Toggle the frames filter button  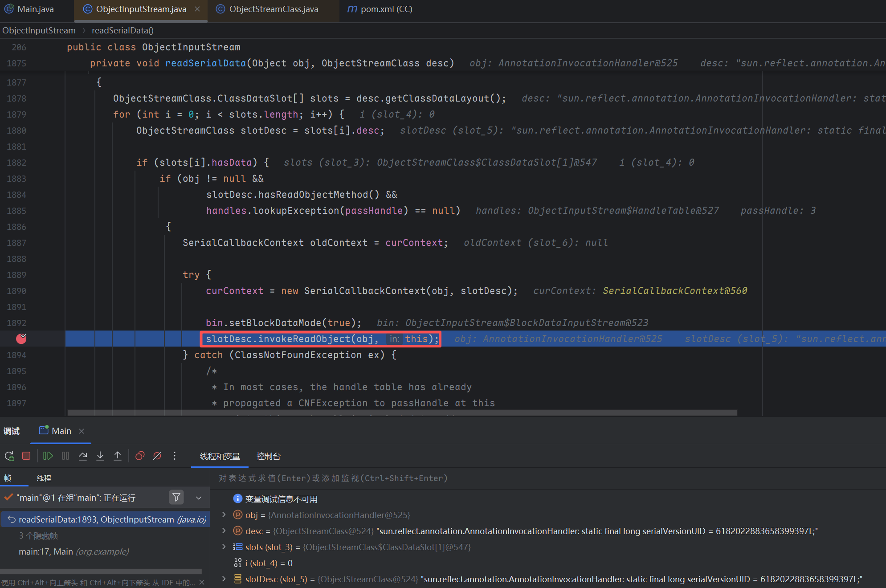point(176,497)
